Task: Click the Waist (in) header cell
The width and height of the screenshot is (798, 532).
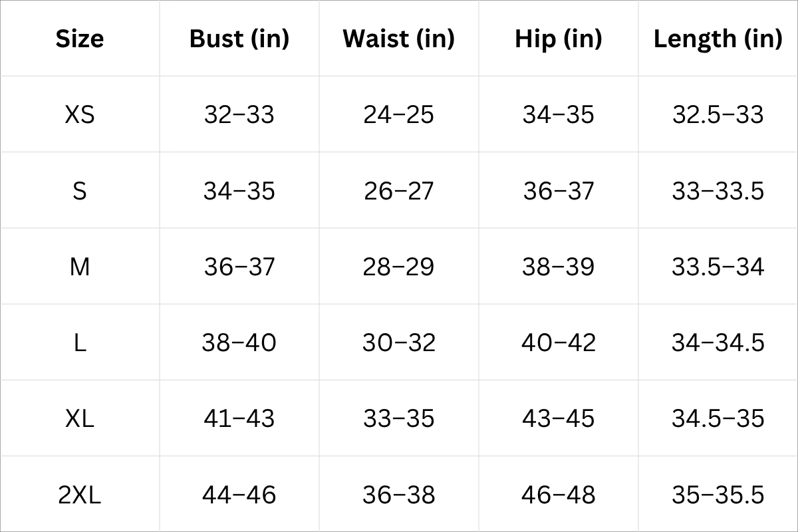Action: click(399, 39)
